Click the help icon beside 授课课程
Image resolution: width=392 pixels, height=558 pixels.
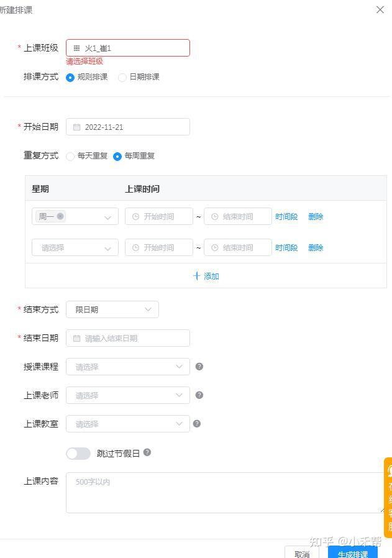199,367
